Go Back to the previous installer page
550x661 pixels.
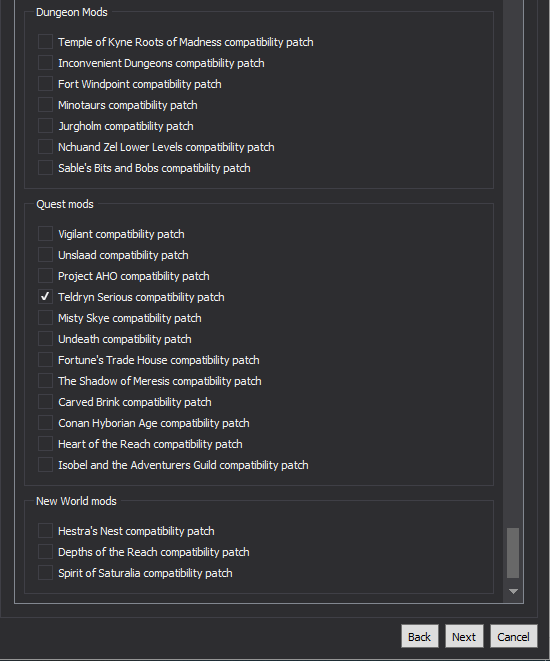[x=420, y=636]
